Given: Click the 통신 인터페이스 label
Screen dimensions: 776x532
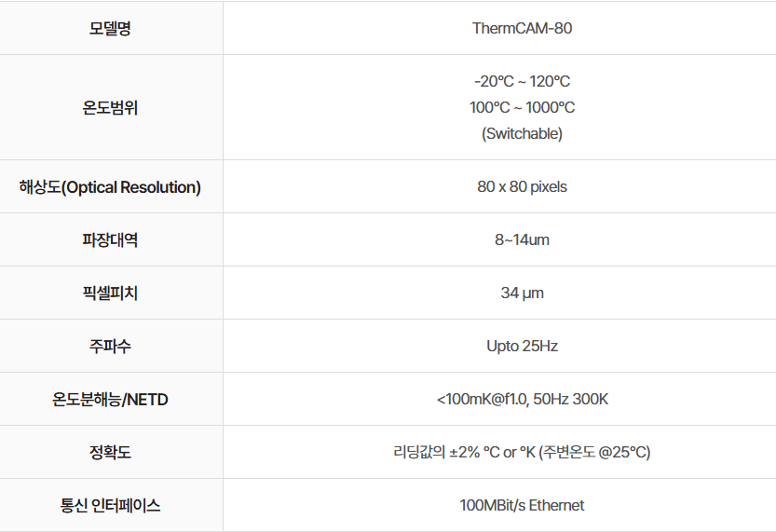Looking at the screenshot, I should click(110, 506).
